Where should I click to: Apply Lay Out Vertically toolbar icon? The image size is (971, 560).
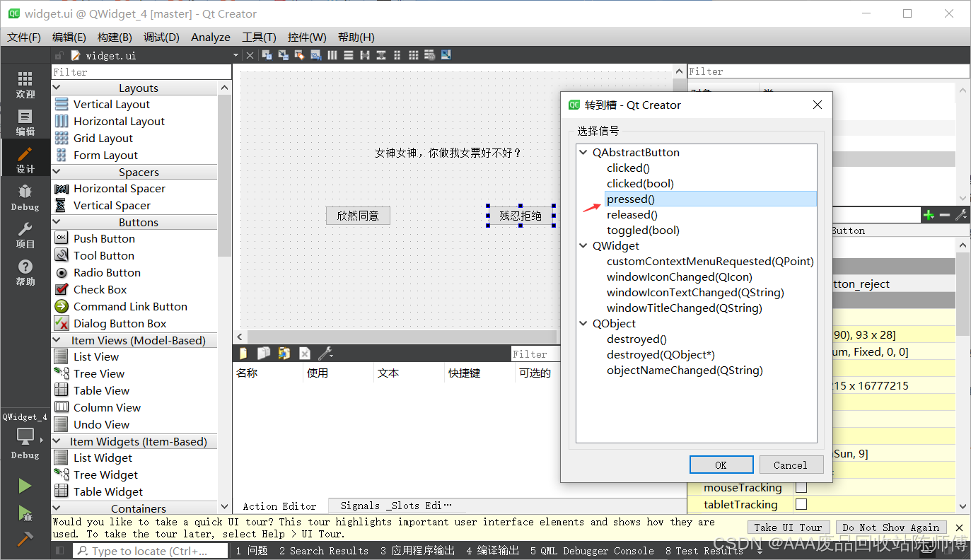coord(349,55)
